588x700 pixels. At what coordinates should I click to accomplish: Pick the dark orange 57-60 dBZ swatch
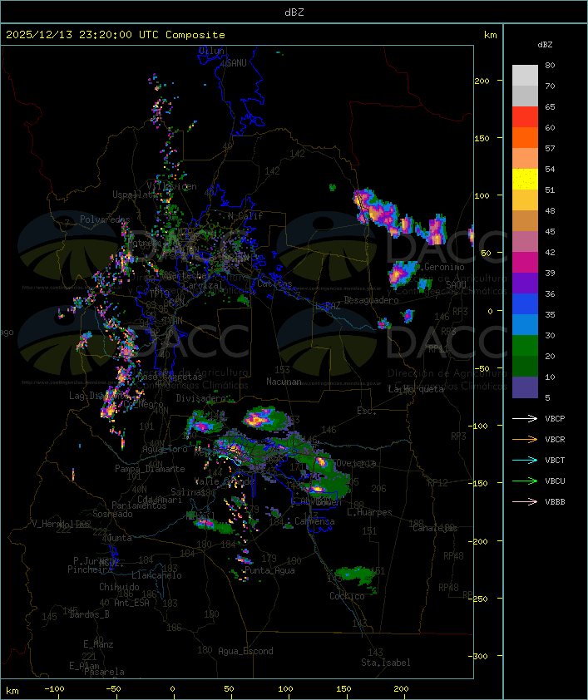525,137
